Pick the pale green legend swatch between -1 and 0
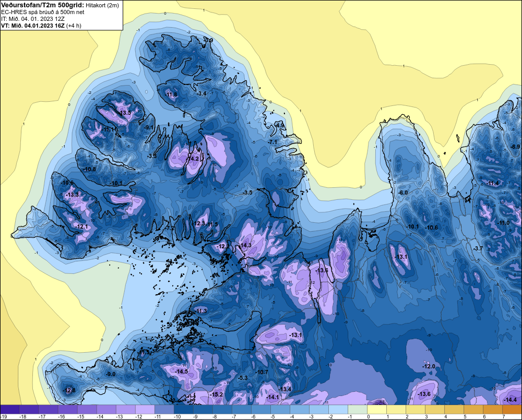Screen dimensions: 522x420 (358, 410)
